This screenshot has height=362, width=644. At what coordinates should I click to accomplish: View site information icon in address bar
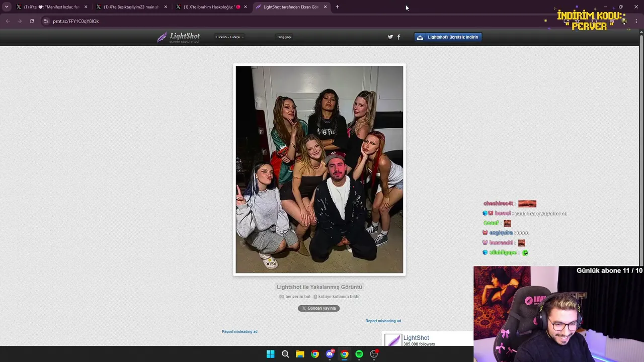(46, 21)
